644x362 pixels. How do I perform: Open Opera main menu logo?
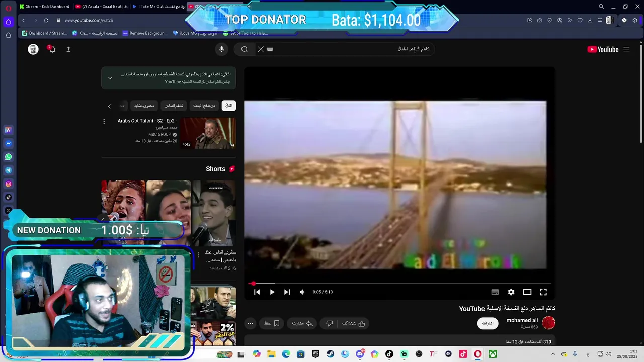pyautogui.click(x=8, y=8)
